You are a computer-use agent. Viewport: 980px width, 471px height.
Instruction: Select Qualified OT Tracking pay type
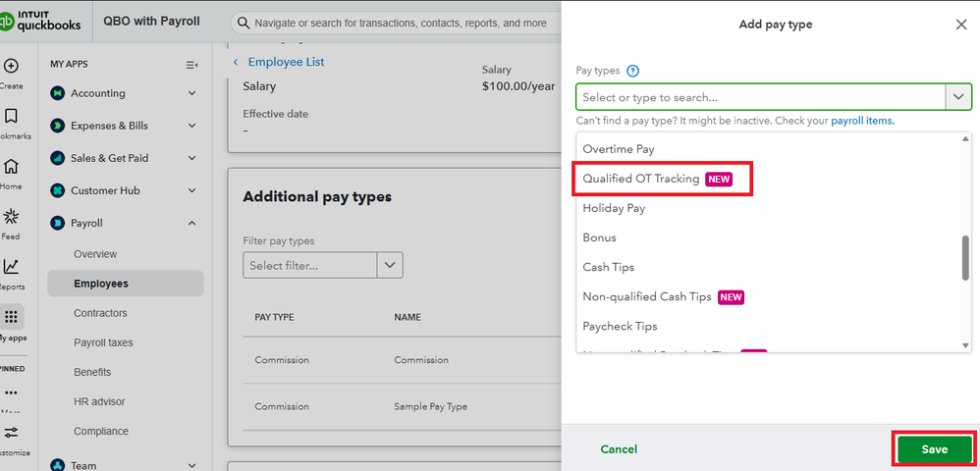point(641,179)
